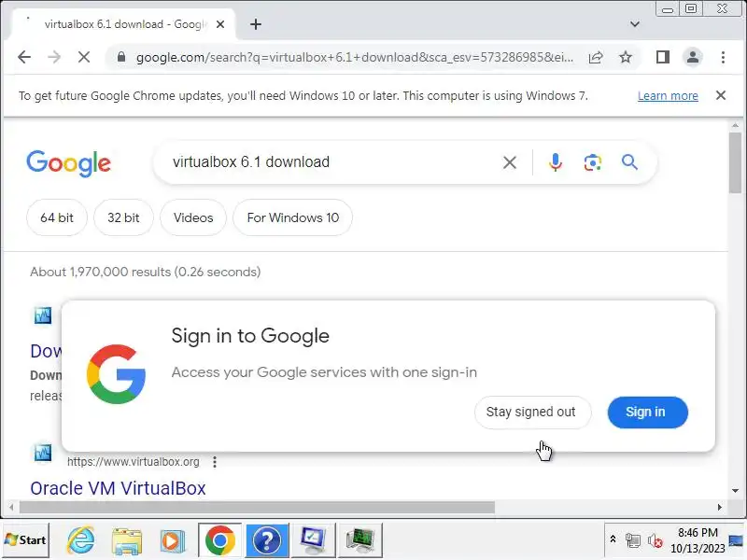The width and height of the screenshot is (747, 560).
Task: Click the blue Sign in button
Action: point(647,412)
